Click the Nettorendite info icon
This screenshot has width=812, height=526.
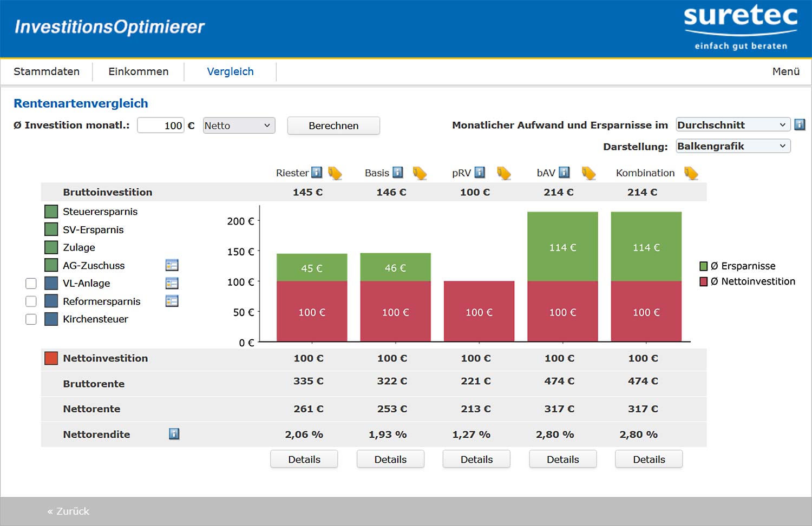pyautogui.click(x=174, y=434)
